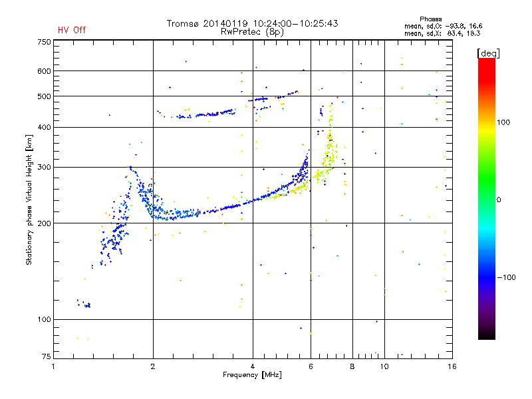The image size is (532, 399).
Task: Click the '[deg]' colorbar unit label
Action: (x=488, y=54)
